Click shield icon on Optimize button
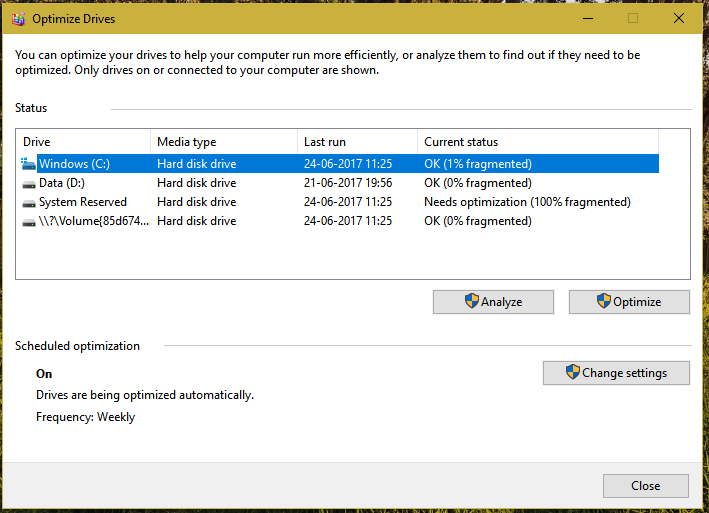Image resolution: width=709 pixels, height=513 pixels. 604,301
